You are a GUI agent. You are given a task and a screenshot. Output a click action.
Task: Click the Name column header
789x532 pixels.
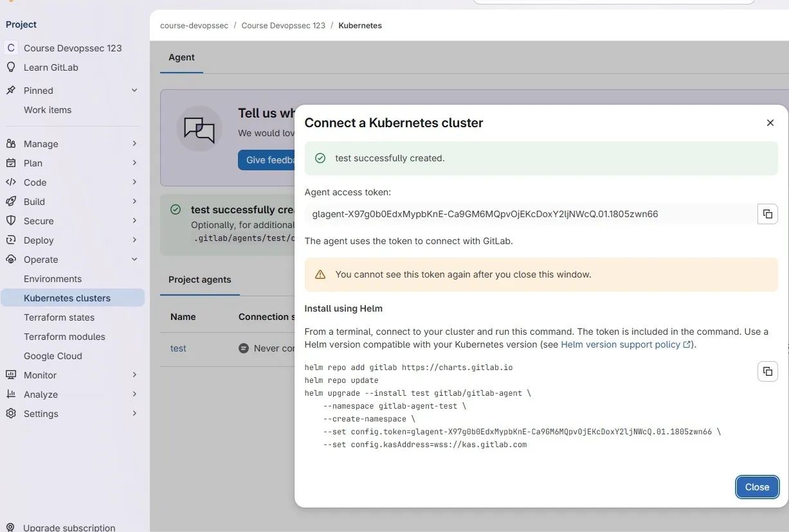[x=183, y=317]
